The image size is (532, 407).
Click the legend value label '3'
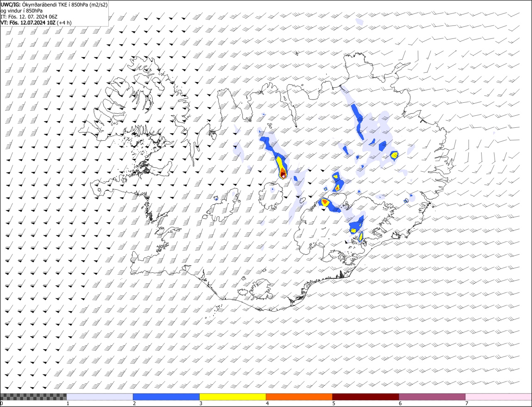pos(201,404)
